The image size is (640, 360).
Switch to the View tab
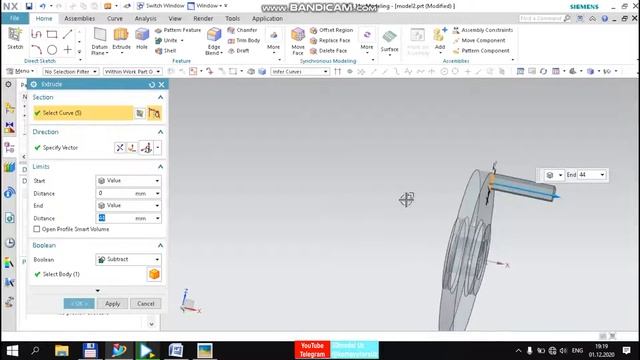click(x=175, y=18)
